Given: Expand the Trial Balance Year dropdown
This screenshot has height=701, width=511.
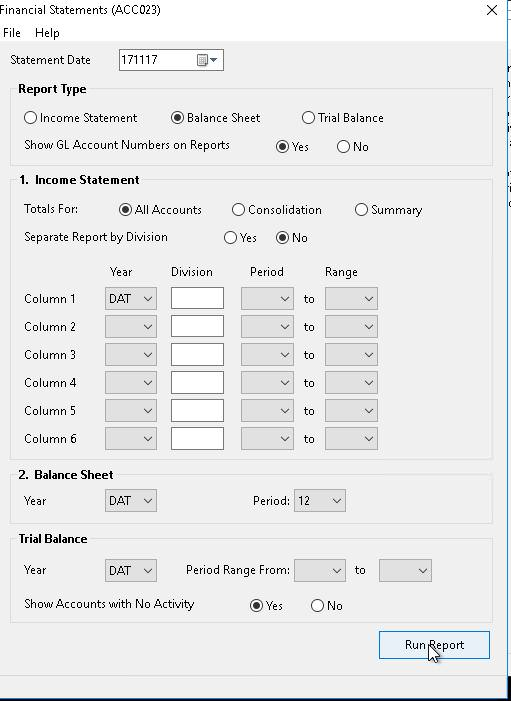Looking at the screenshot, I should click(131, 570).
